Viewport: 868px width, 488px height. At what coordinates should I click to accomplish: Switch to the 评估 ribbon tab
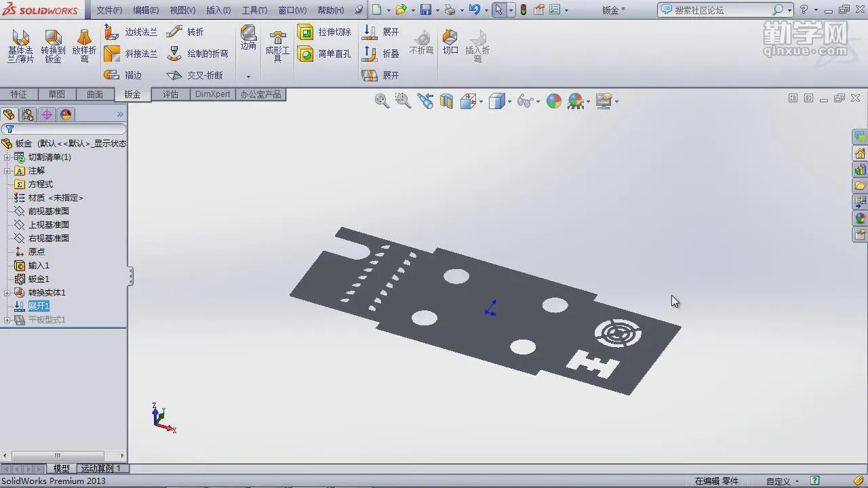click(x=170, y=94)
